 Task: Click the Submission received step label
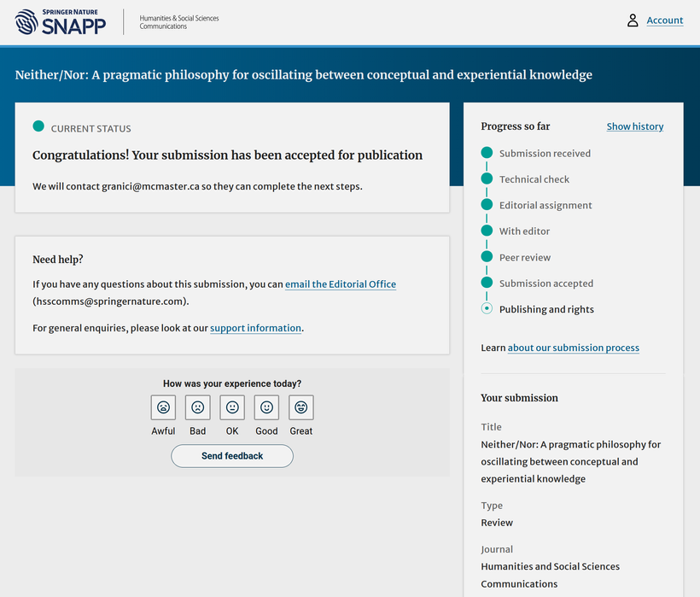(545, 153)
